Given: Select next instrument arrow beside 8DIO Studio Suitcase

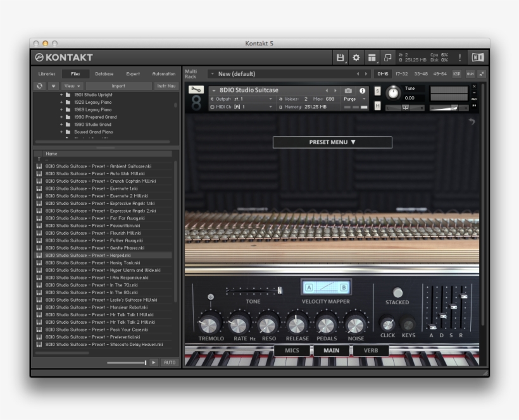Looking at the screenshot, I should pos(335,90).
